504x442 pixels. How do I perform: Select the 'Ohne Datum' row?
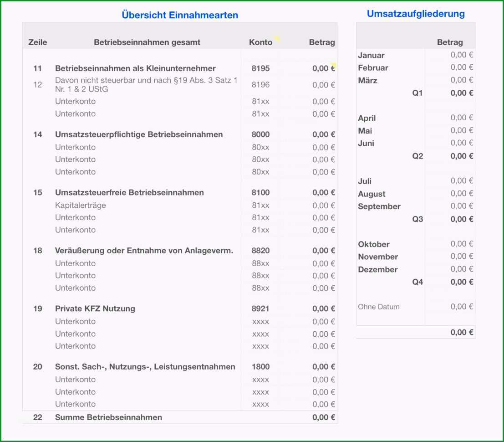point(416,307)
